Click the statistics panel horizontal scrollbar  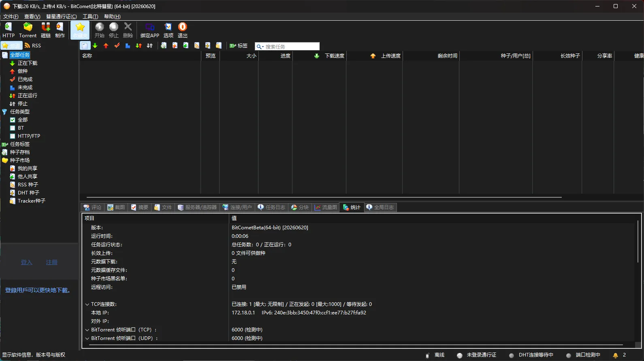click(356, 345)
